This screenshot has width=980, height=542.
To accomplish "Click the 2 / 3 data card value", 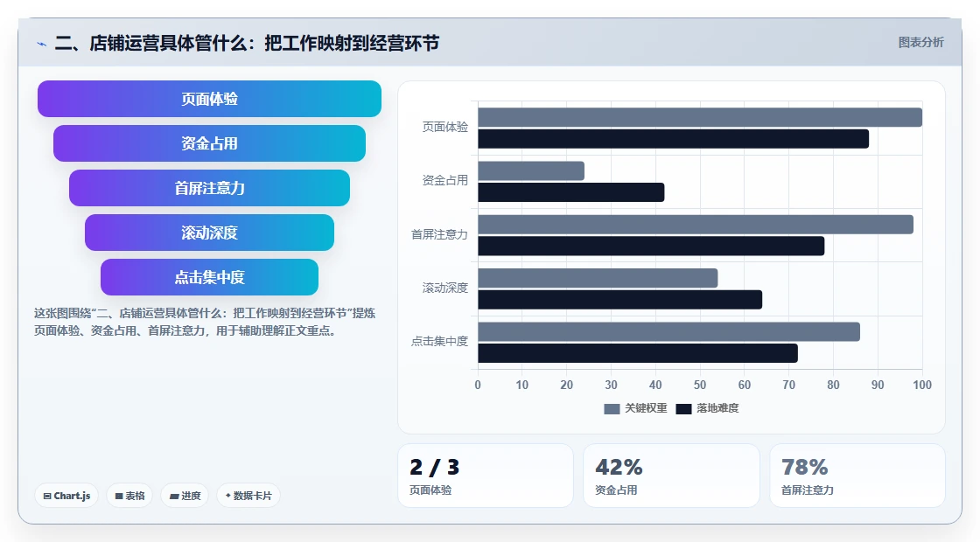I will click(434, 467).
